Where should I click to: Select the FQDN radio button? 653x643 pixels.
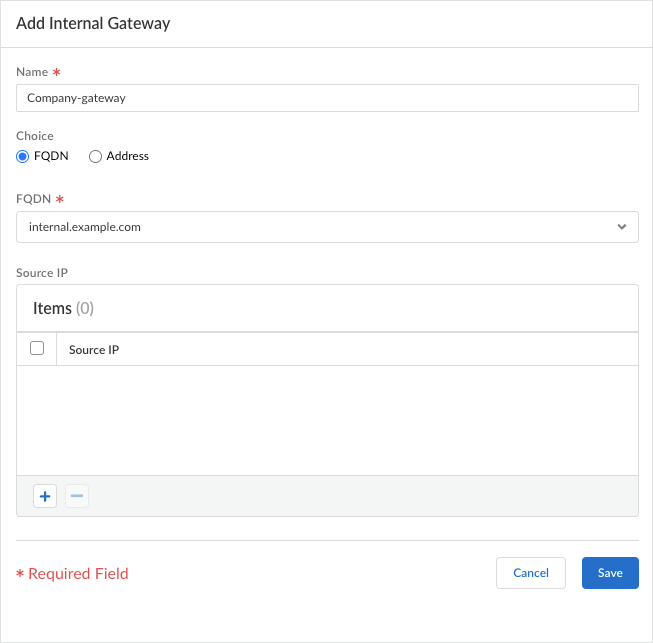(x=23, y=156)
